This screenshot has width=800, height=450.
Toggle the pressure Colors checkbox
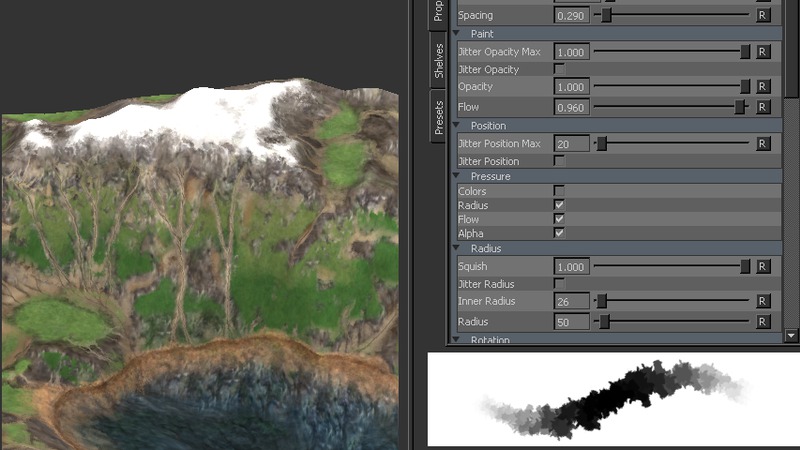559,190
